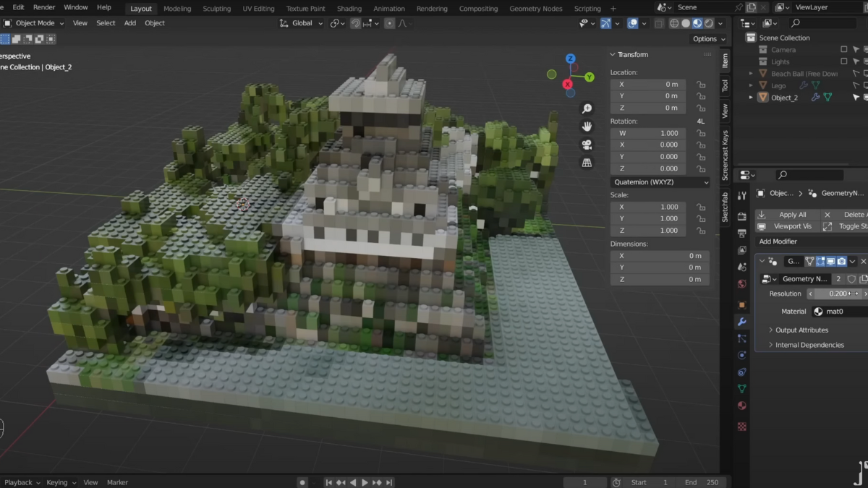
Task: Click the new scene icon beside Scene field
Action: point(752,7)
